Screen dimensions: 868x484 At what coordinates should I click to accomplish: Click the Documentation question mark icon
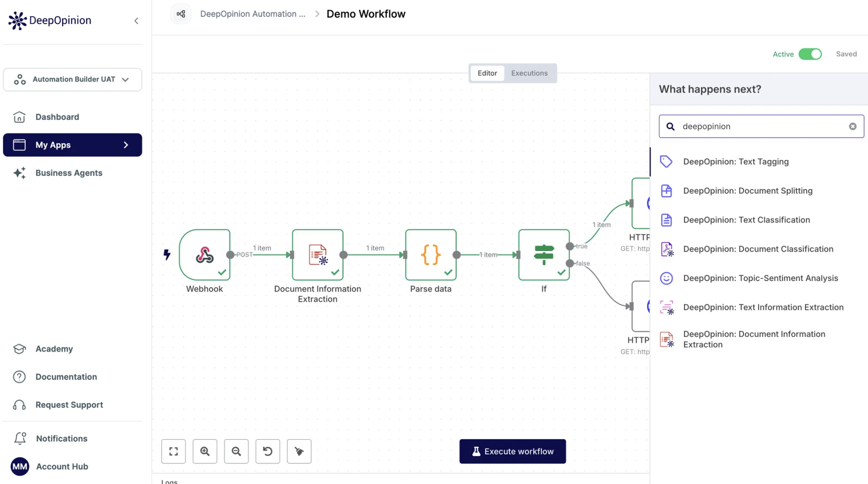coord(19,377)
